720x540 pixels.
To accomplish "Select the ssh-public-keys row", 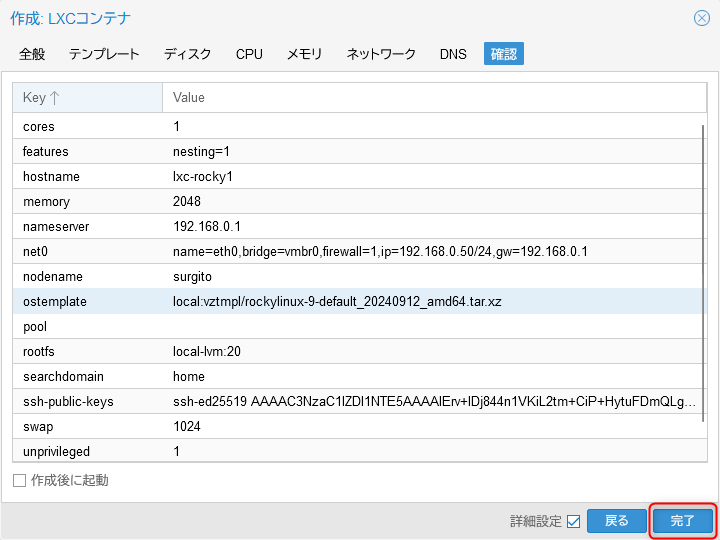I will tap(350, 402).
